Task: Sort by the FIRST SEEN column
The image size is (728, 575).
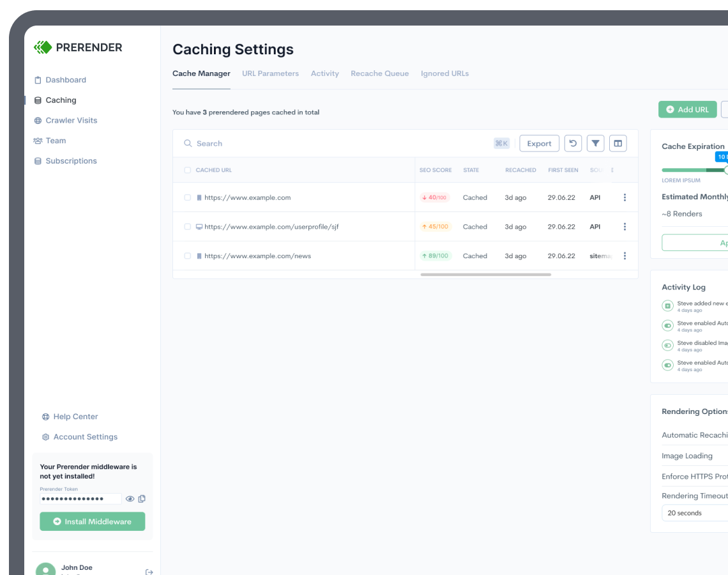Action: click(563, 170)
